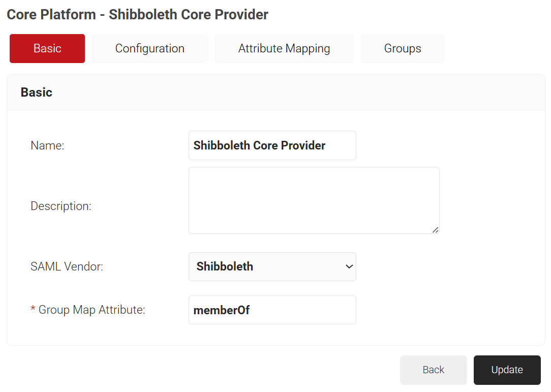551x392 pixels.
Task: Click the Description box resize handle
Action: pyautogui.click(x=436, y=230)
